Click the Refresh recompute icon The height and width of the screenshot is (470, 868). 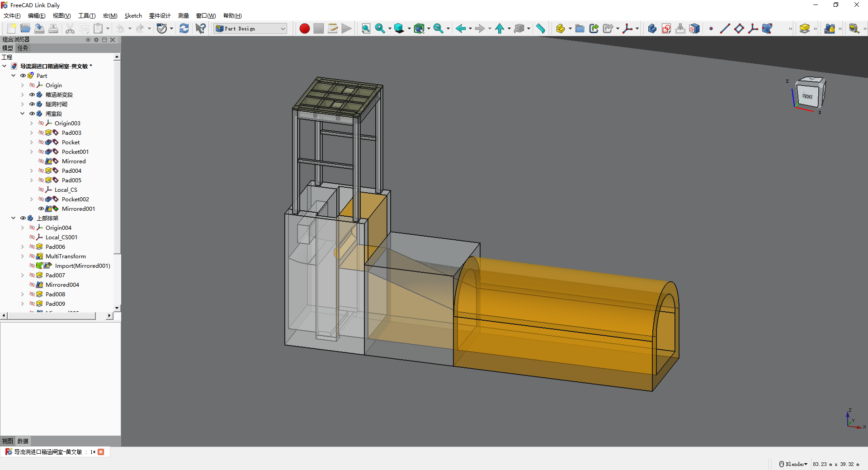pyautogui.click(x=184, y=28)
